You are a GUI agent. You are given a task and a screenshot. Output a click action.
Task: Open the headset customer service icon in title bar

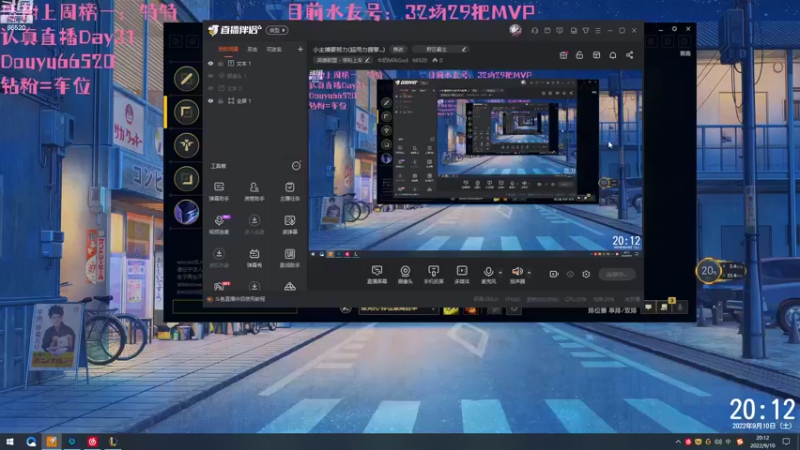[535, 31]
